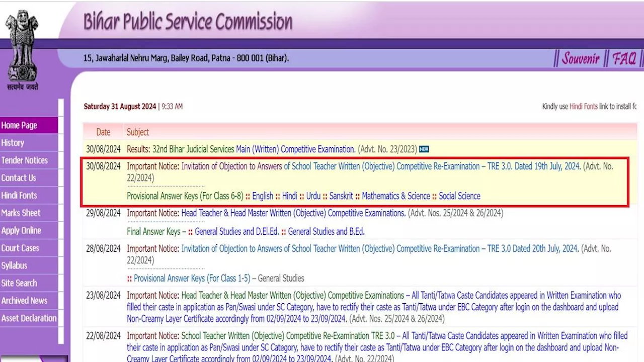This screenshot has width=644, height=362.
Task: Click the NEW badge beside Judicial Services result
Action: pos(424,149)
